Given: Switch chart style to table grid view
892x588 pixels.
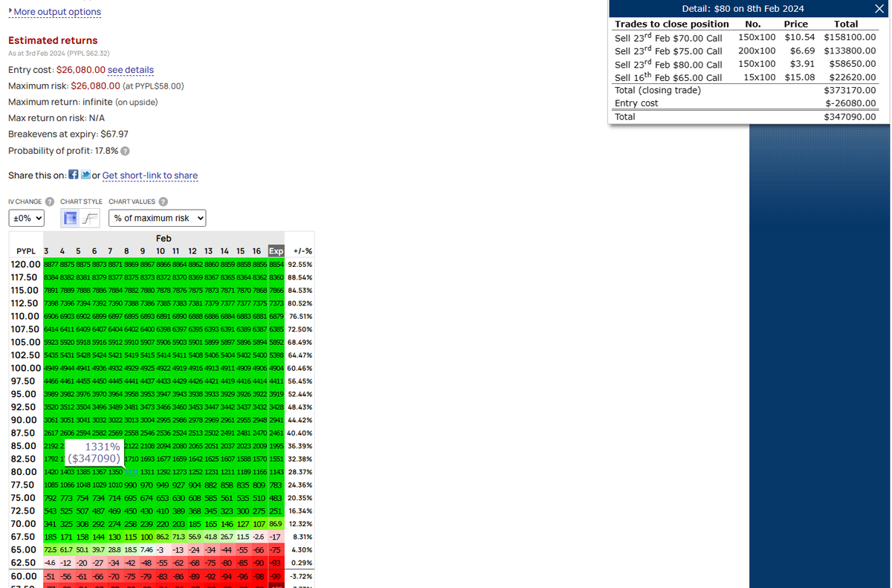Looking at the screenshot, I should coord(71,219).
